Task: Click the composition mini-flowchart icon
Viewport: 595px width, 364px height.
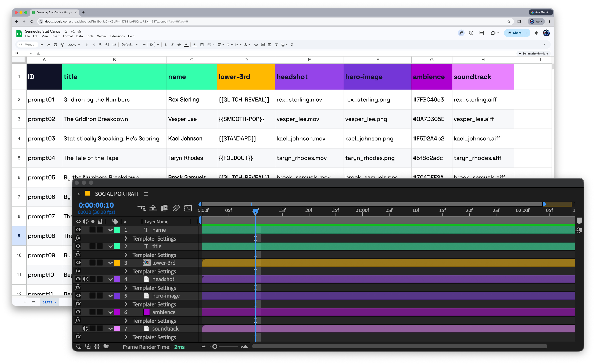Action: click(141, 208)
